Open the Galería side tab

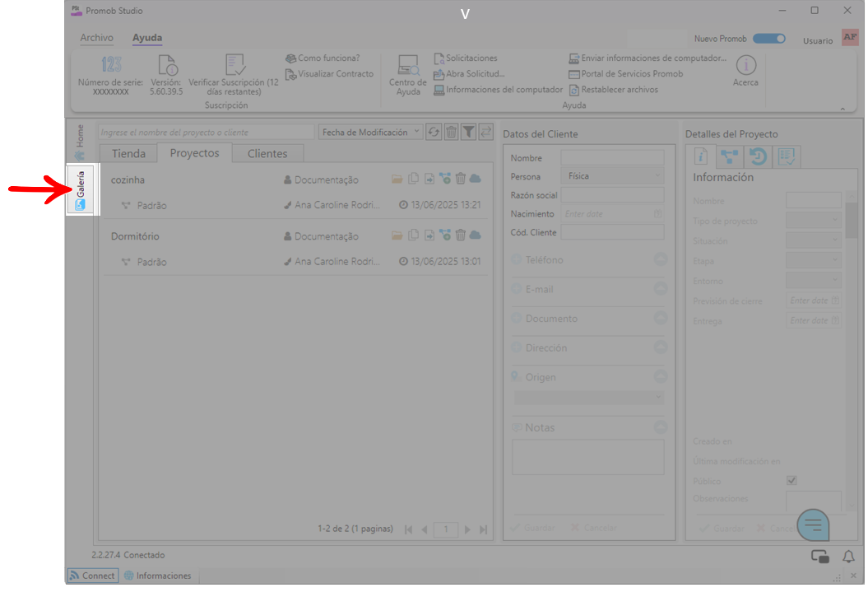point(81,190)
